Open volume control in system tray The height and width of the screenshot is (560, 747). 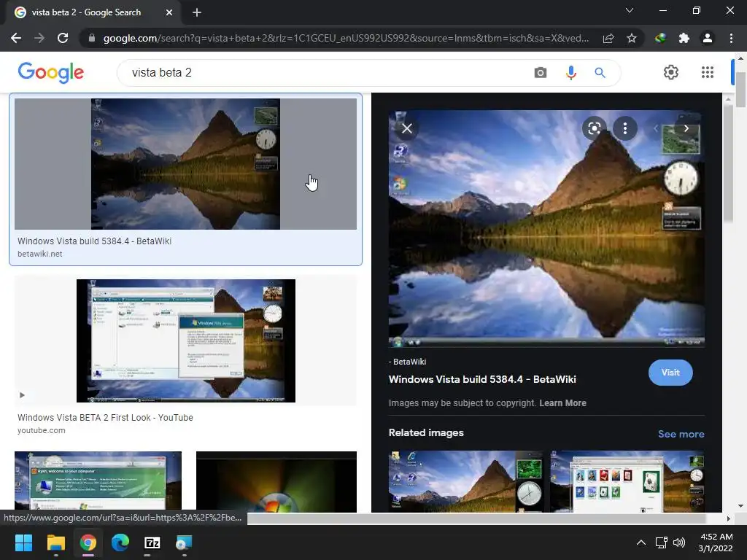679,542
